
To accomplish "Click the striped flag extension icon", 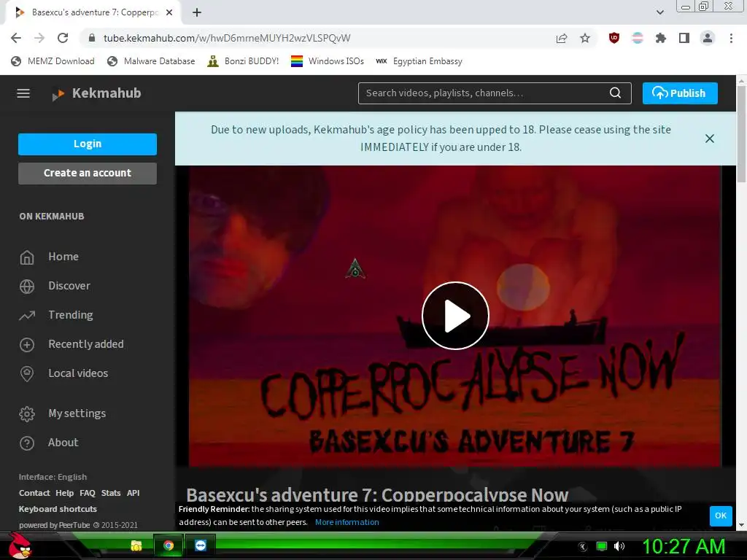I will (x=638, y=38).
